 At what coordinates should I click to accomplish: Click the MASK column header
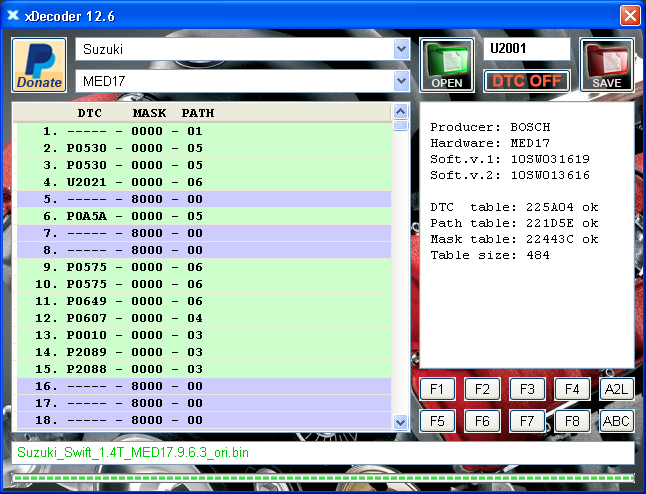149,113
